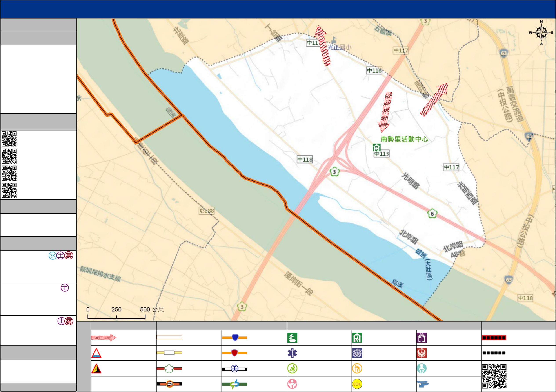This screenshot has height=392, width=556.
Task: Select the police eagle emblem legend icon
Action: point(357,353)
